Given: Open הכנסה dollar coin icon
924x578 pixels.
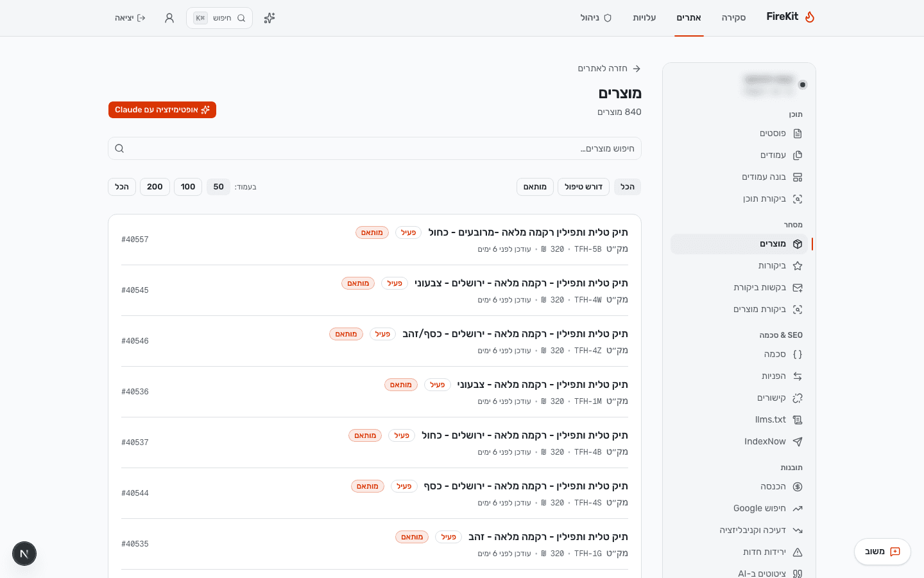Looking at the screenshot, I should click(x=798, y=487).
